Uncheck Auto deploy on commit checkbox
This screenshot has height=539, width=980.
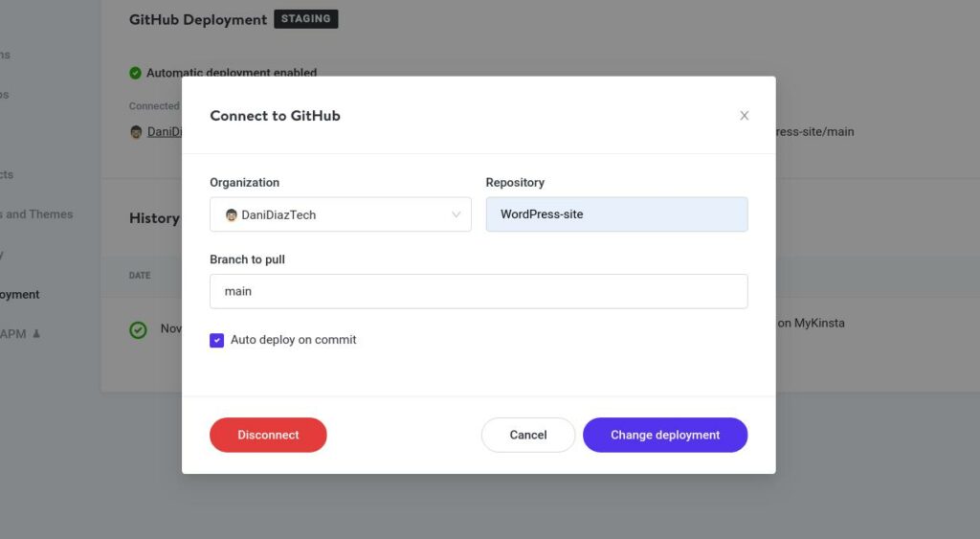[x=217, y=340]
